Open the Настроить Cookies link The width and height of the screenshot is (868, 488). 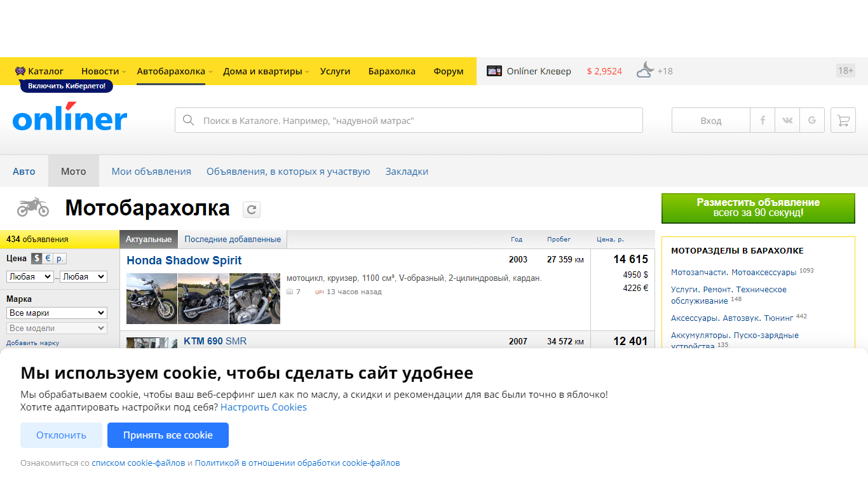pos(264,407)
